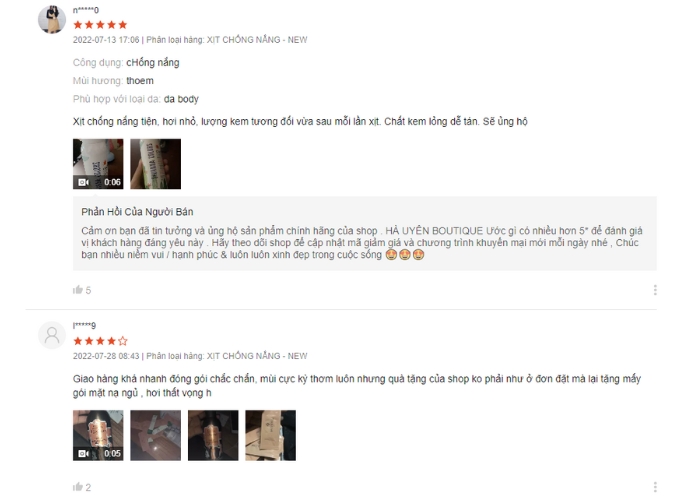Screen dimensions: 700x500
Task: Click five-star rating of first review
Action: tap(100, 25)
